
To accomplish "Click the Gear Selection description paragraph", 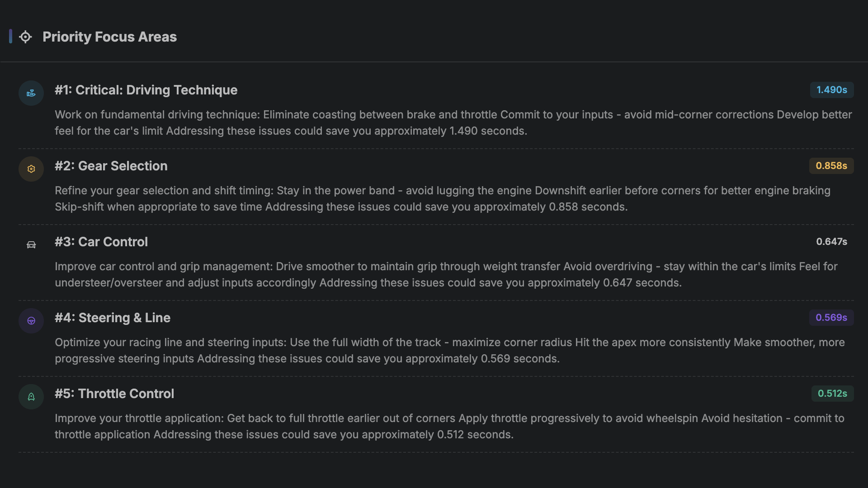I will [x=442, y=199].
